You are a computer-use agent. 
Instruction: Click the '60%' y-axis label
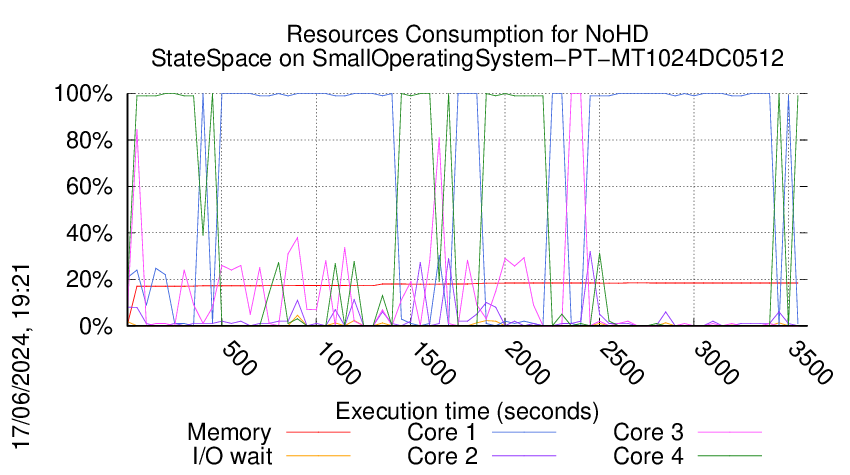(89, 187)
